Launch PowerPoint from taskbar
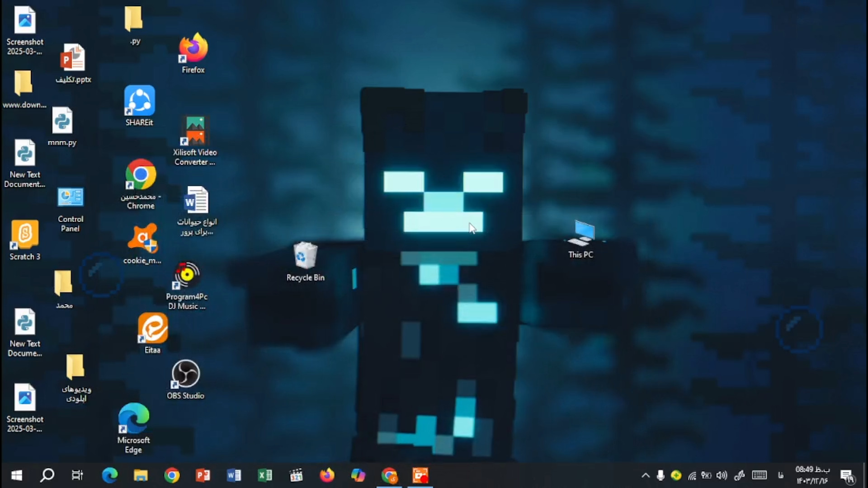The image size is (868, 488). click(203, 475)
